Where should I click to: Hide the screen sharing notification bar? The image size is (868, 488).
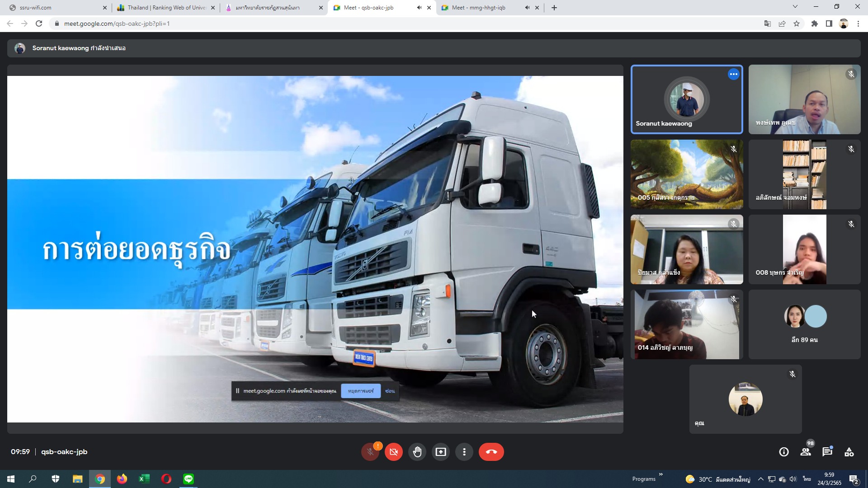[390, 391]
